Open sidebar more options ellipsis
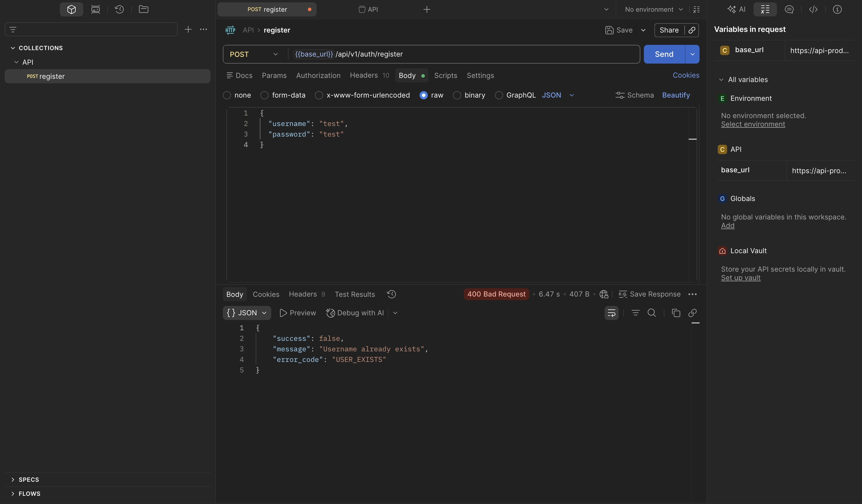This screenshot has height=504, width=862. 203,29
